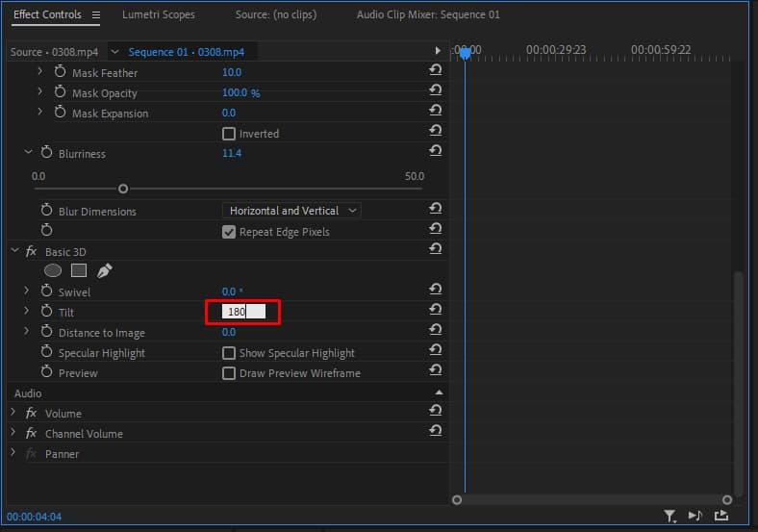758x532 pixels.
Task: Select the Sequence 01 · 0308.mp4 link
Action: pyautogui.click(x=186, y=52)
